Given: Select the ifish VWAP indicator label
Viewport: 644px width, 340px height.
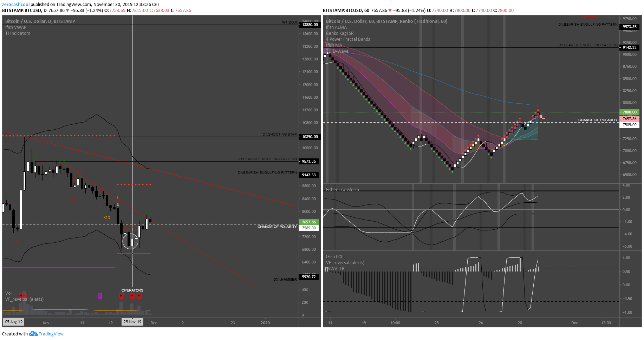Looking at the screenshot, I should click(16, 27).
